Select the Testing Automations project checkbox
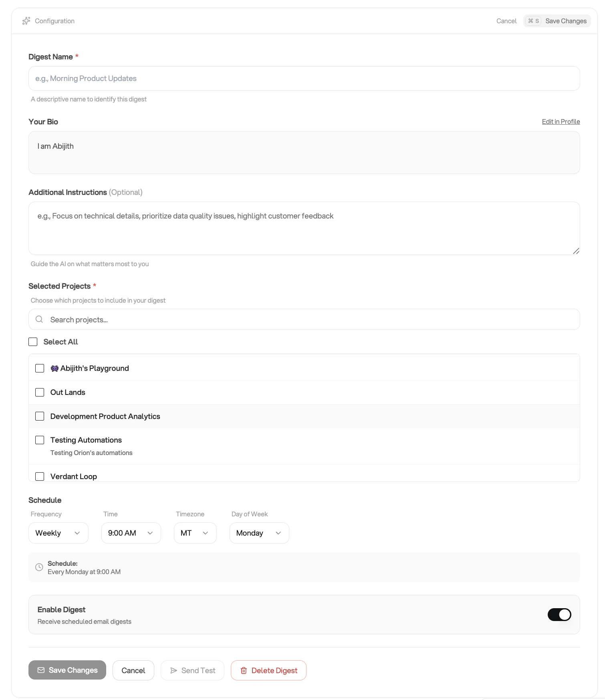Viewport: 605px width, 700px height. click(x=40, y=440)
